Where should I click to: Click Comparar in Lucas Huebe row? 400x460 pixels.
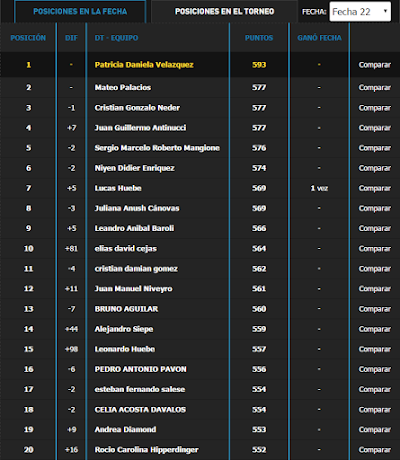[x=375, y=188]
